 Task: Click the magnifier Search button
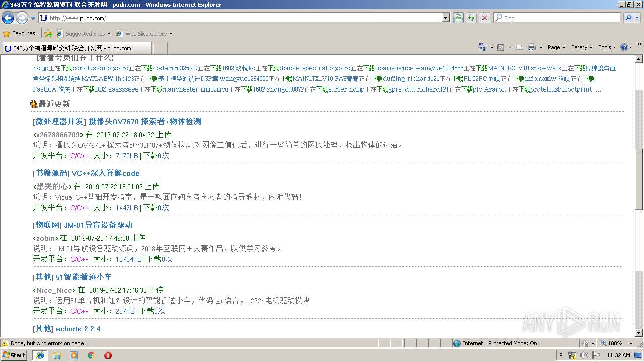[628, 18]
